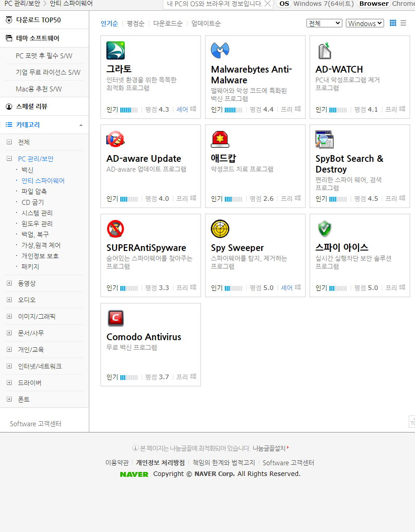This screenshot has height=532, width=415.
Task: Sort by 평점순
Action: coord(135,23)
